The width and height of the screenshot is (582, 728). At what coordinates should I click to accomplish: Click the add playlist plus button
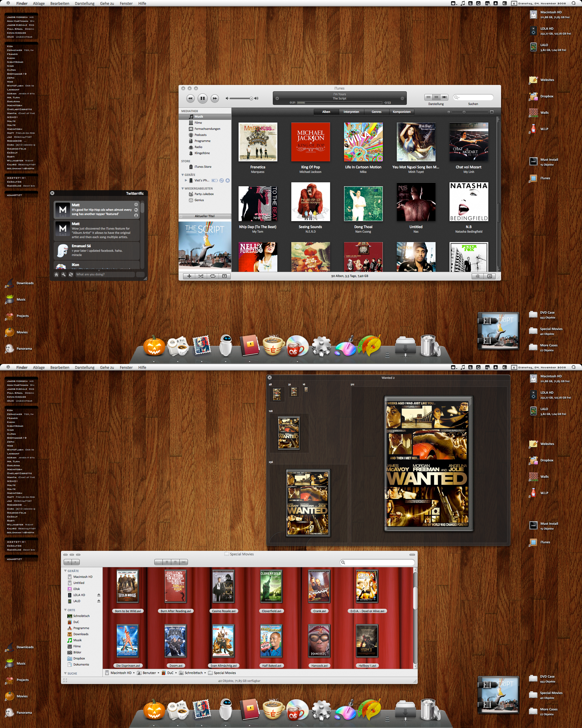[189, 276]
